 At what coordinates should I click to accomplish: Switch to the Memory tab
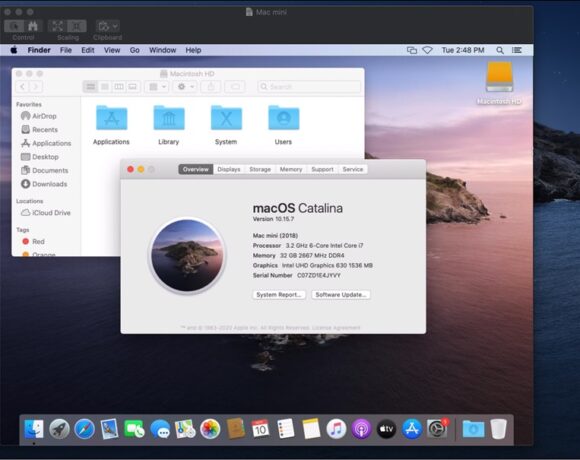291,169
